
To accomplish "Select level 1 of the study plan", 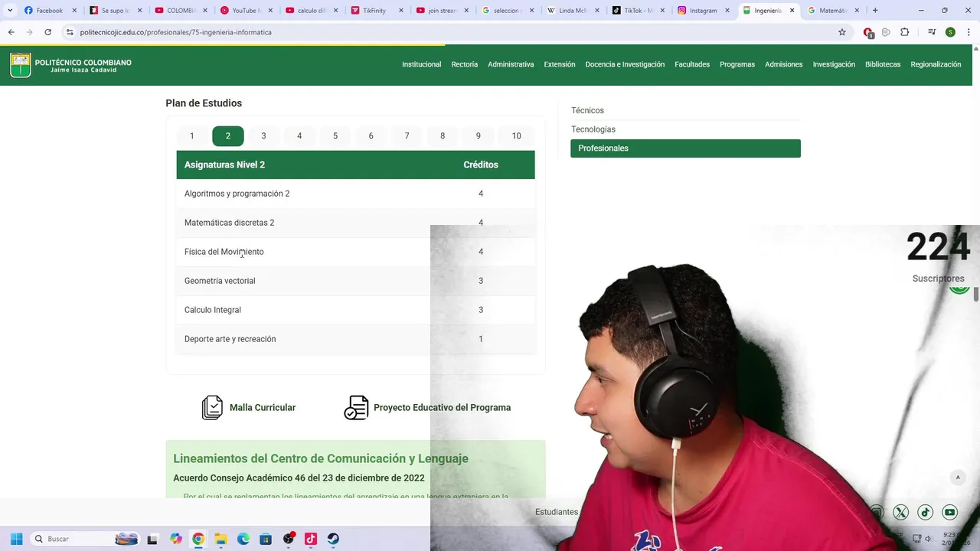I will click(x=192, y=136).
